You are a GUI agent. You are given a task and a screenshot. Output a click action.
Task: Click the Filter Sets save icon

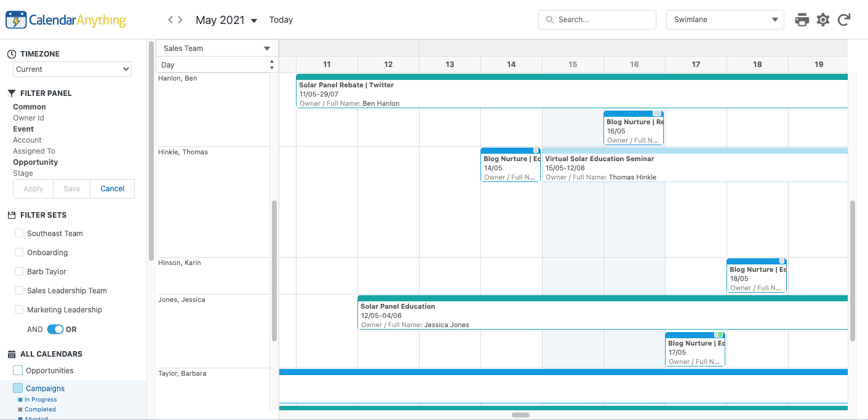click(11, 215)
